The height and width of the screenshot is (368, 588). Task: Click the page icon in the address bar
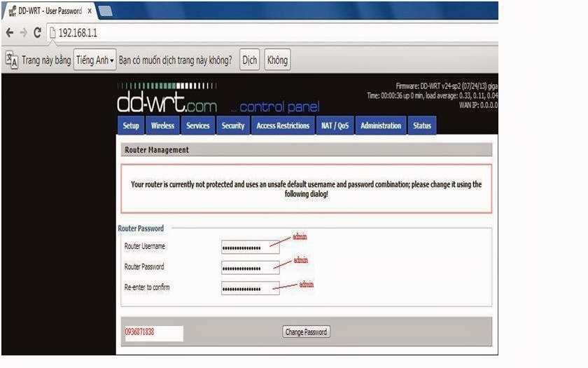pos(52,33)
